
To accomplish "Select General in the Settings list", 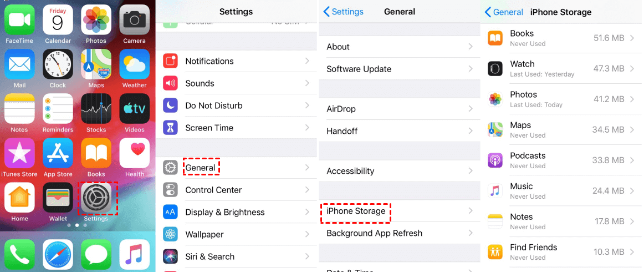I will [x=201, y=168].
